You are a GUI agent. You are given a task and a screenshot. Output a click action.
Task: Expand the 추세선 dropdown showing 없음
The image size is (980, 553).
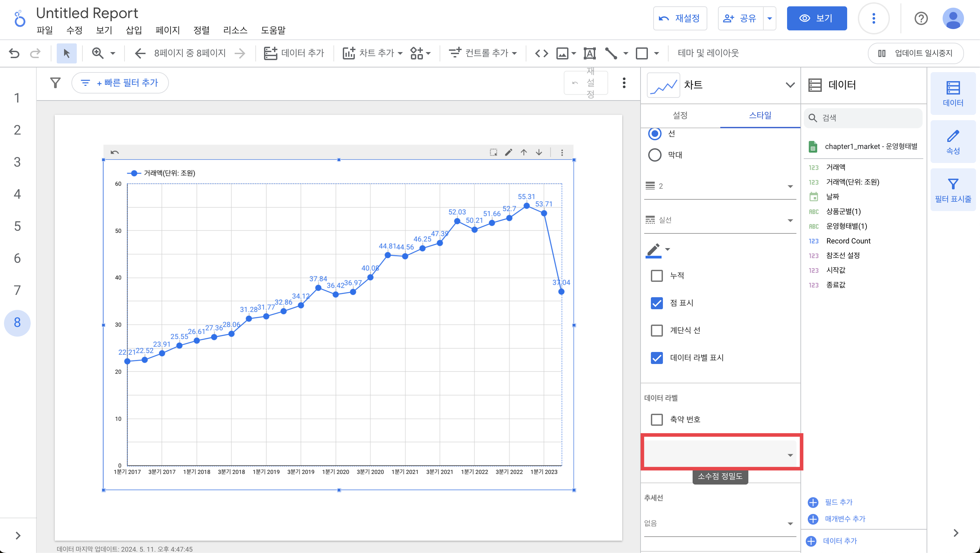(x=720, y=523)
